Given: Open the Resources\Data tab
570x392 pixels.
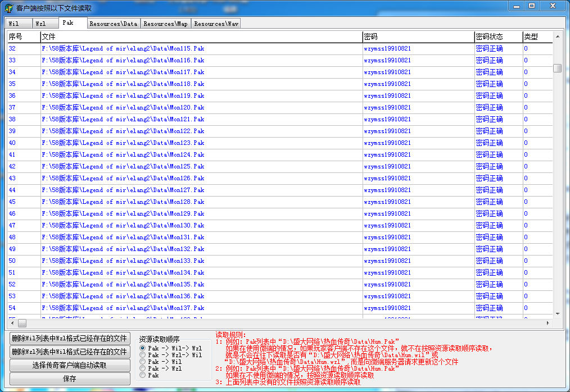Looking at the screenshot, I should coord(114,24).
